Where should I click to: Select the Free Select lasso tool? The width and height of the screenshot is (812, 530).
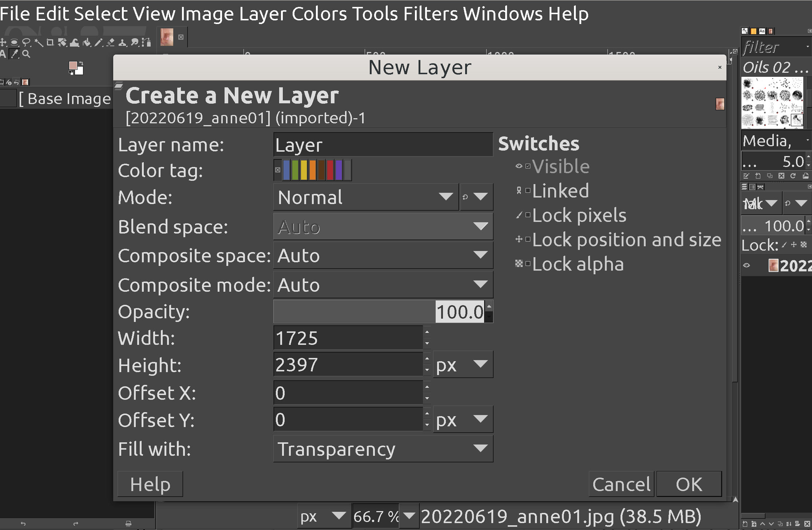click(x=26, y=43)
